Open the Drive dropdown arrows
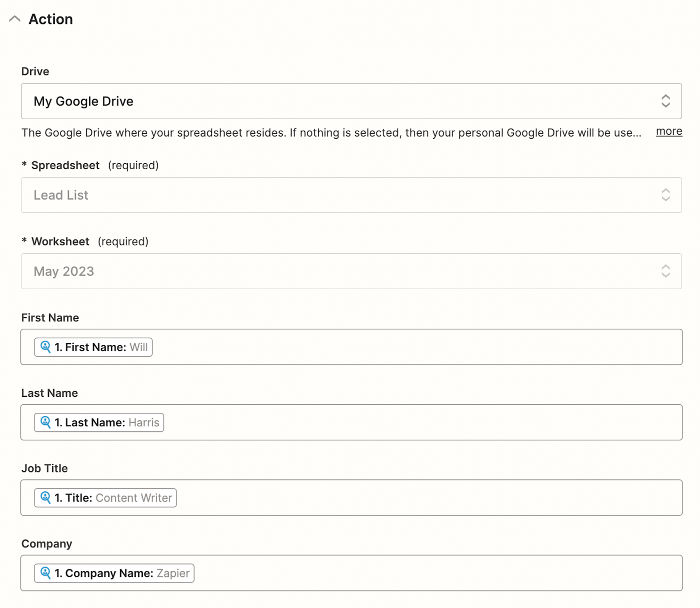The image size is (700, 608). click(x=665, y=101)
